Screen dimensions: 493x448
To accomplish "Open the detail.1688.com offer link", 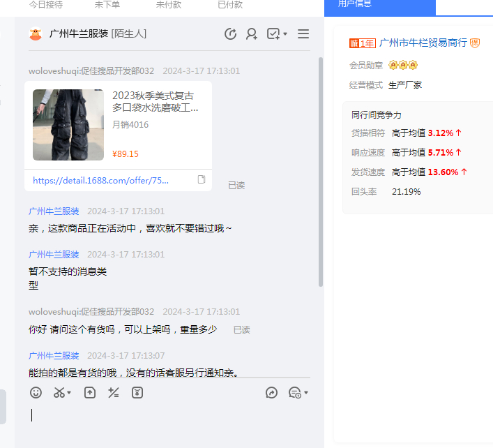I will 101,180.
